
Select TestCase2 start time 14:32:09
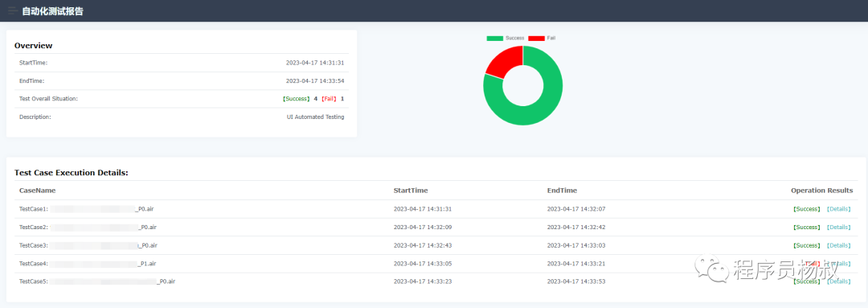423,227
